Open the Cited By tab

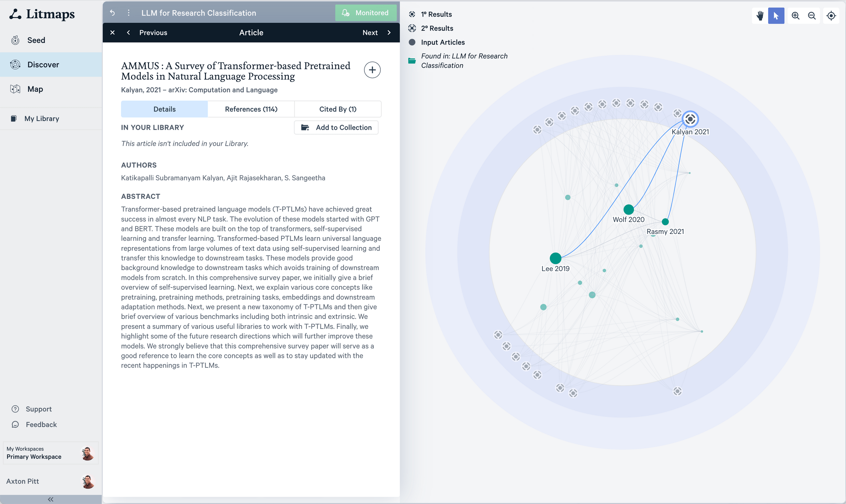(x=337, y=109)
